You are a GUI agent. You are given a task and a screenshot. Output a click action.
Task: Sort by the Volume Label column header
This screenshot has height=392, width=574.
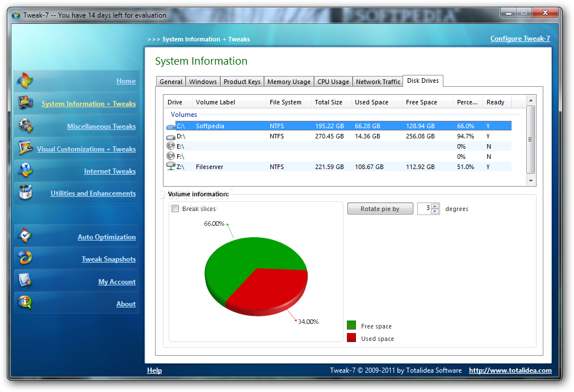[x=229, y=102]
